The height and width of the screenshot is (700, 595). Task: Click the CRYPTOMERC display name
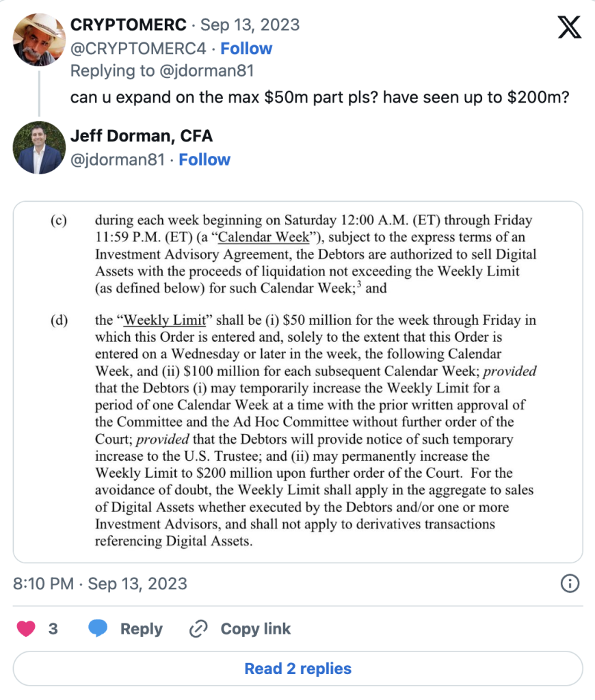[x=129, y=25]
